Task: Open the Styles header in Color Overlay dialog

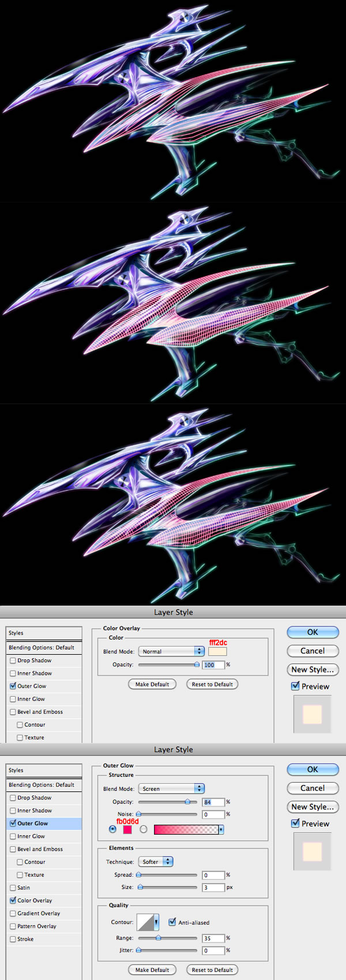Action: click(x=44, y=633)
